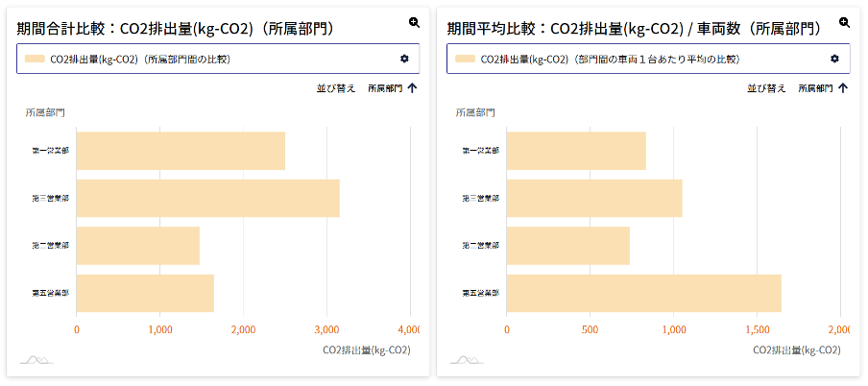Image resolution: width=868 pixels, height=386 pixels.
Task: Click zoom icon on 期間平均比較 chart
Action: 845,22
